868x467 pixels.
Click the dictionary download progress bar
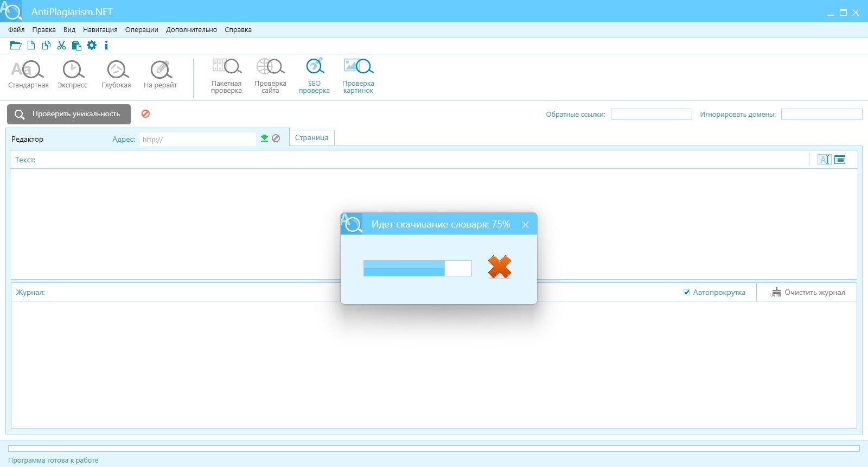[x=417, y=268]
